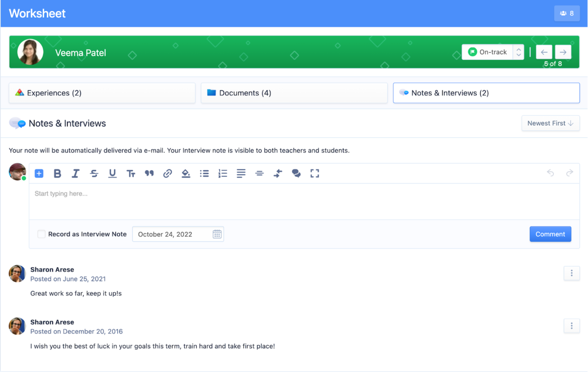The image size is (588, 372).
Task: Switch to the Documents (4) tab
Action: click(294, 93)
